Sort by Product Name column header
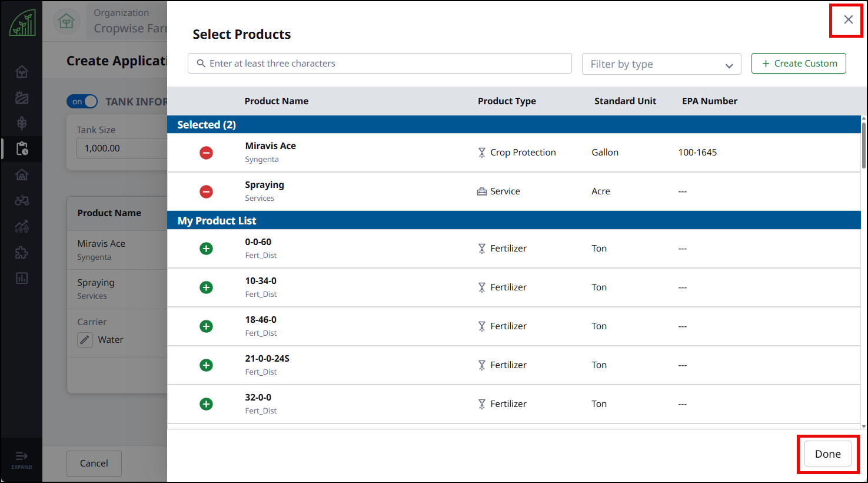Screen dimensions: 868x483 coord(277,101)
